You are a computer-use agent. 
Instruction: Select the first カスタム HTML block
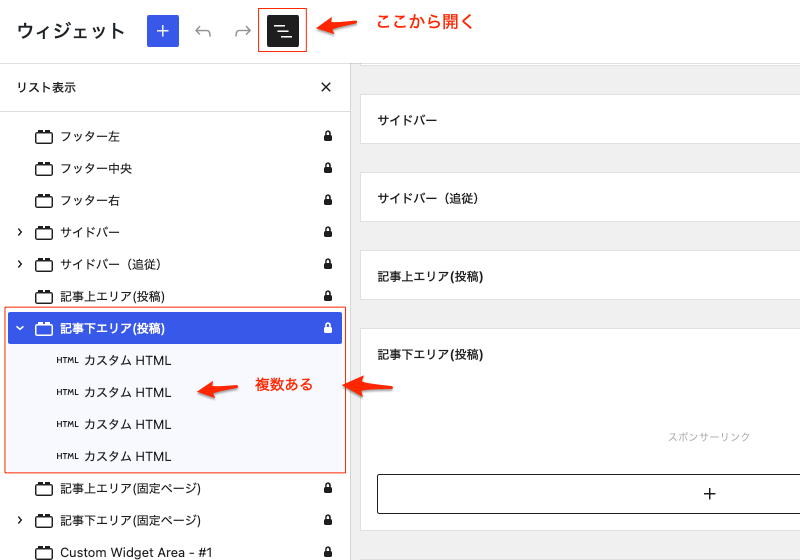[175, 361]
